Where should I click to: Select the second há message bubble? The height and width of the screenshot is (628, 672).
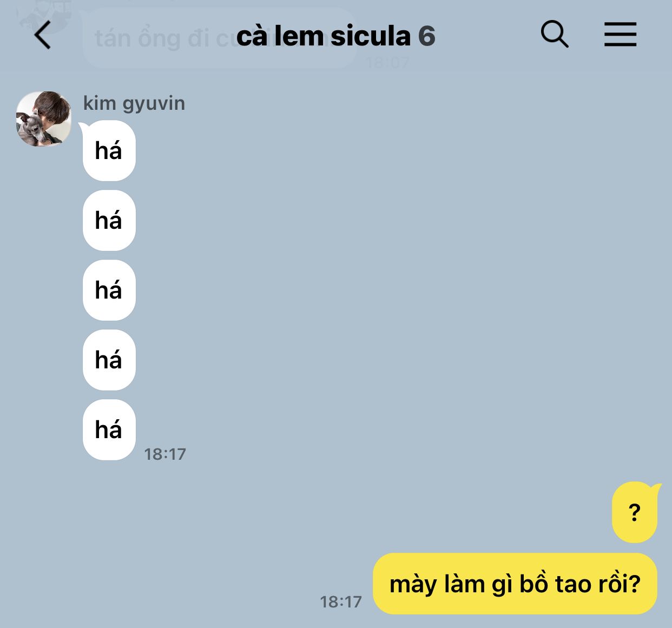(x=109, y=220)
